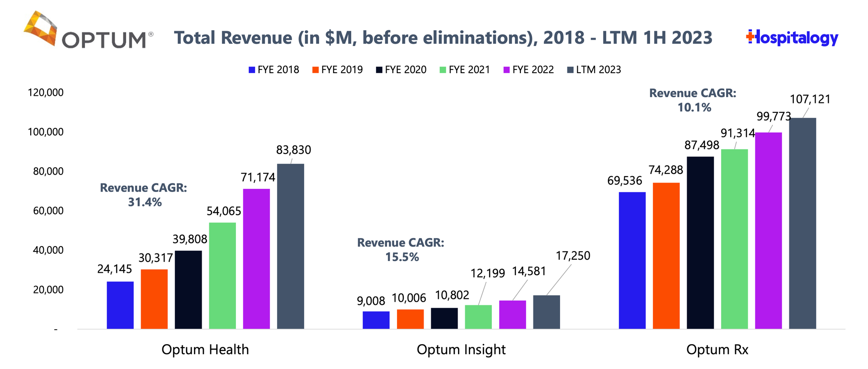Click the Optum Rx axis label
Image resolution: width=868 pixels, height=369 pixels.
[717, 350]
